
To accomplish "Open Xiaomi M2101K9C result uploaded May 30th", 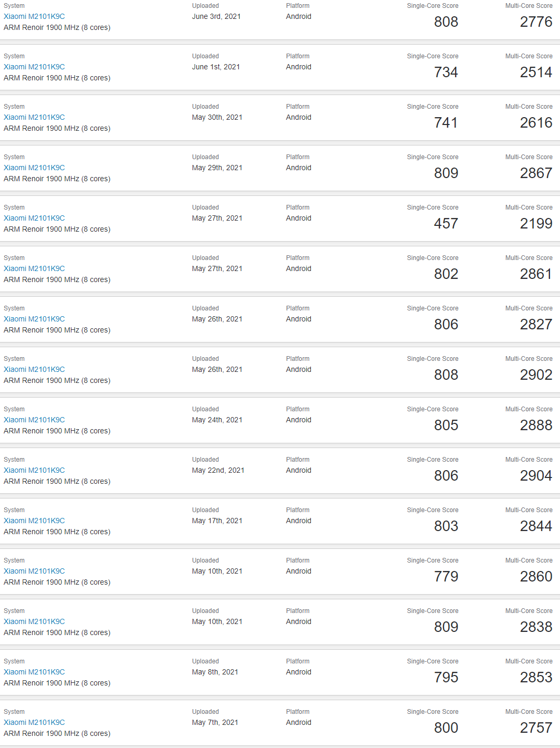I will tap(34, 117).
